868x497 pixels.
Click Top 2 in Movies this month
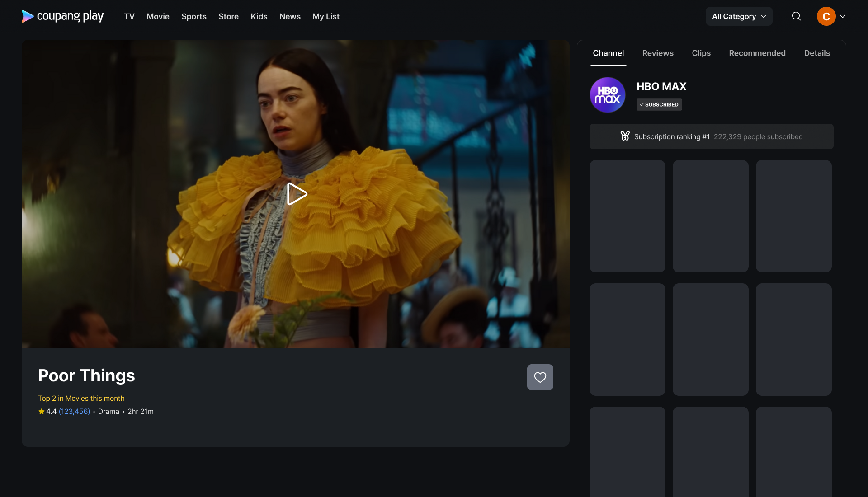[x=81, y=398]
